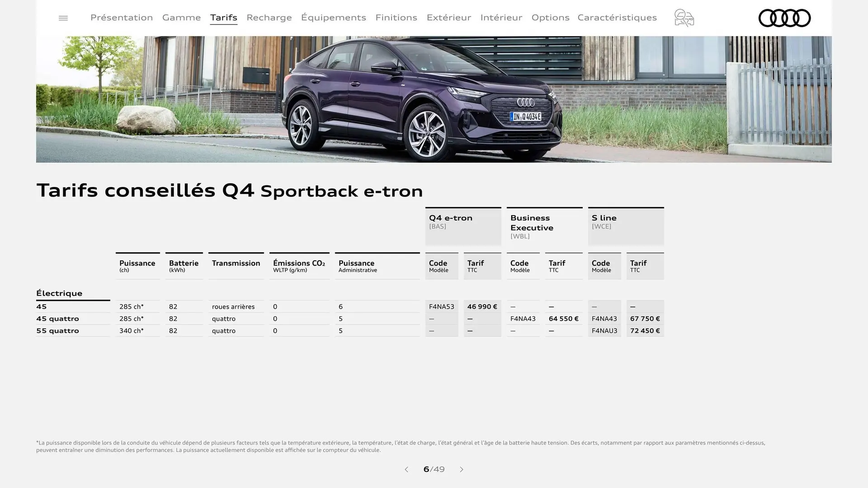Go to the Extérieur section
The height and width of the screenshot is (488, 868).
448,18
